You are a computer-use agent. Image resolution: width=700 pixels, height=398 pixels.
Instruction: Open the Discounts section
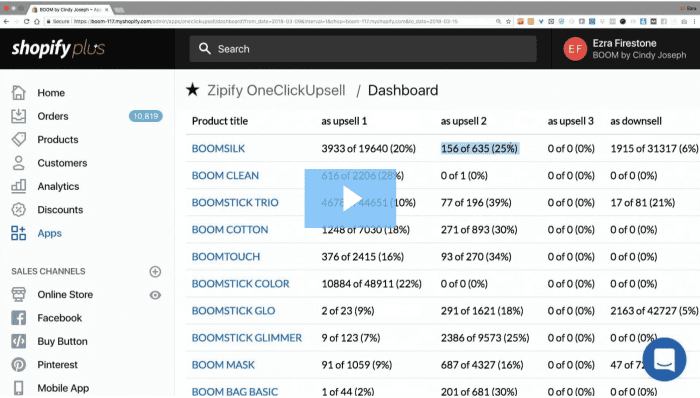click(60, 210)
